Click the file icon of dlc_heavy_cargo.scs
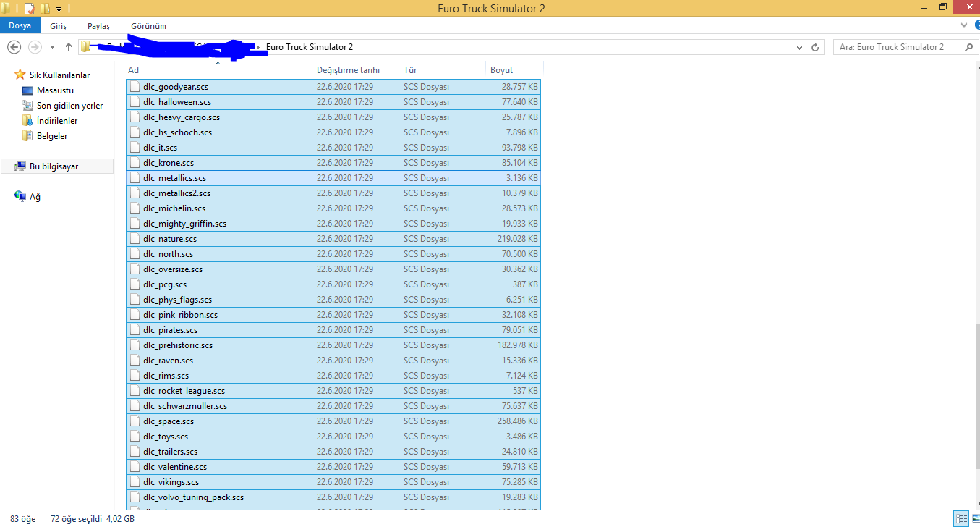Image resolution: width=980 pixels, height=527 pixels. click(135, 117)
